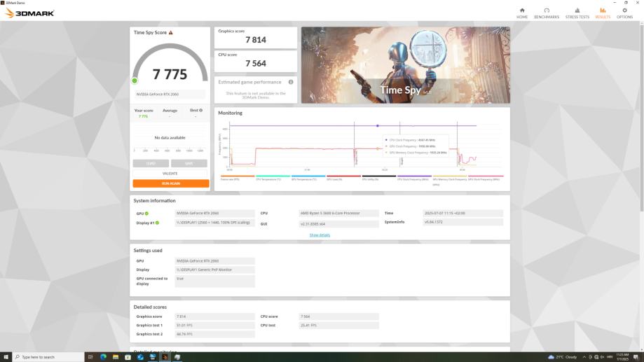The width and height of the screenshot is (644, 362).
Task: Click the Time Spy benchmark banner image
Action: pyautogui.click(x=405, y=65)
